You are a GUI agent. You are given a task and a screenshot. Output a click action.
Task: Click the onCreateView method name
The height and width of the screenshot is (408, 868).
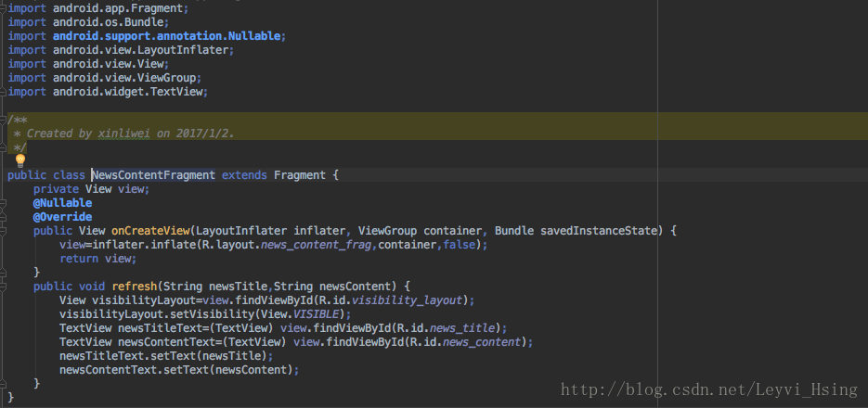point(150,231)
